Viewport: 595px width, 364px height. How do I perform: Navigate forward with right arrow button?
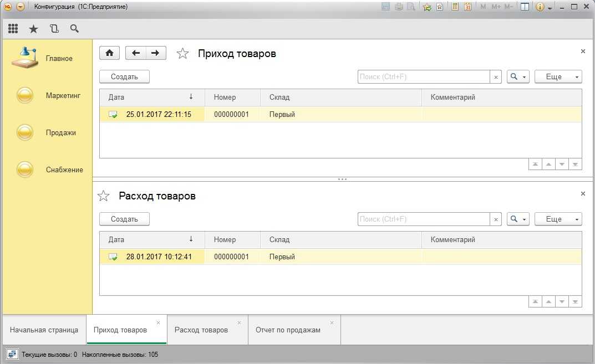tap(156, 53)
